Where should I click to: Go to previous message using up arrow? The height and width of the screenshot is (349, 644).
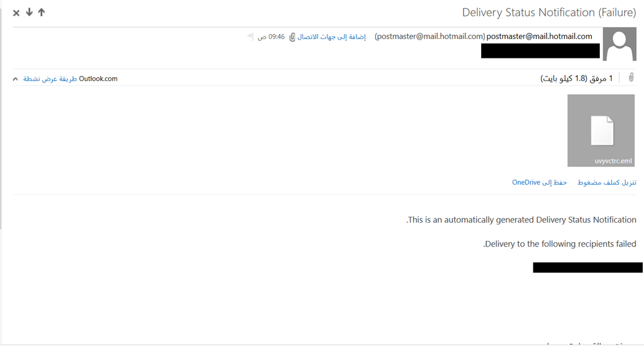[x=42, y=13]
